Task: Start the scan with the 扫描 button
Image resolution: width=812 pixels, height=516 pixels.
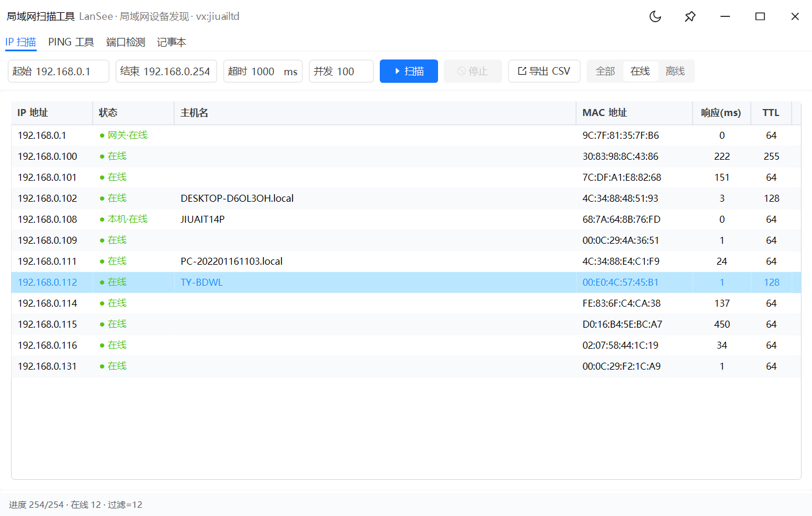Action: [x=409, y=71]
